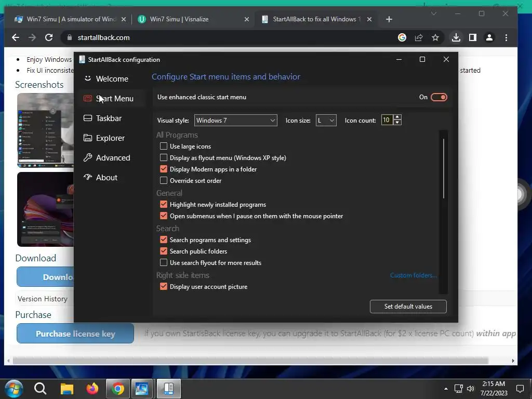Click the settings list vertical scrollbar
The image size is (532, 399).
[444, 168]
